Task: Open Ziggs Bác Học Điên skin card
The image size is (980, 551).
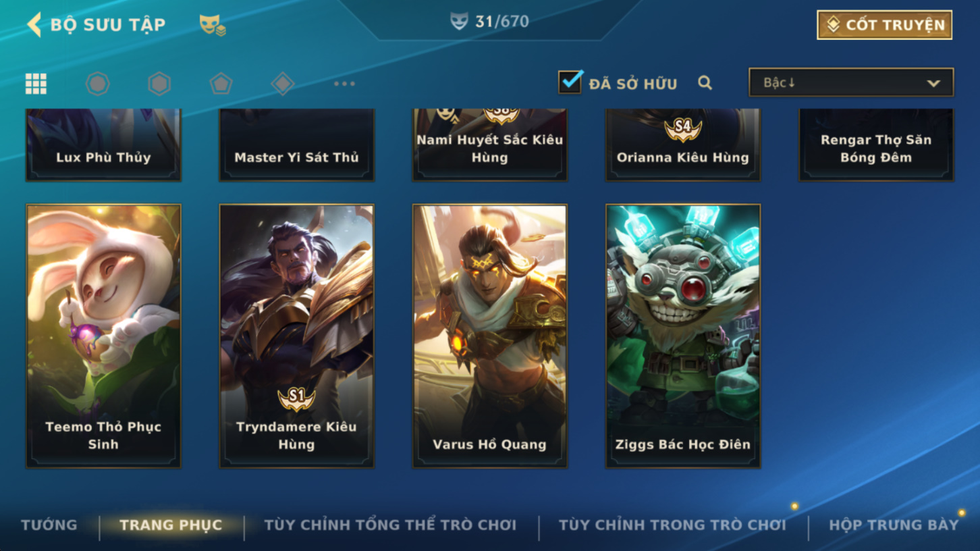Action: click(x=683, y=336)
